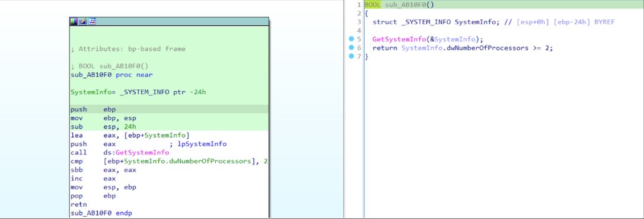
Task: Click the closing brace on line 7
Action: [x=366, y=57]
